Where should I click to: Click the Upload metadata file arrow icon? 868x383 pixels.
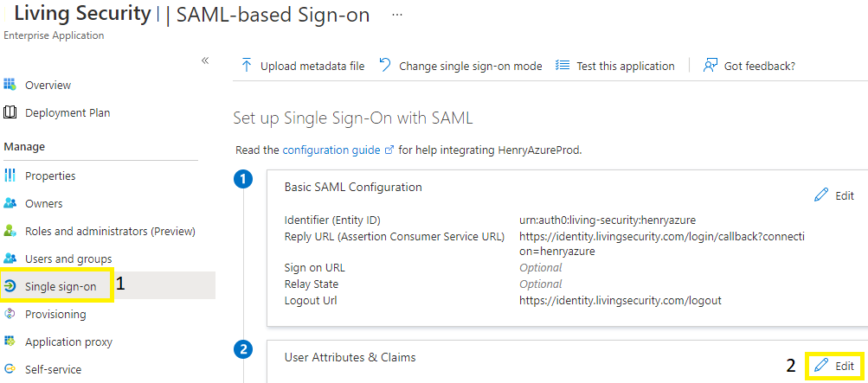click(x=247, y=65)
